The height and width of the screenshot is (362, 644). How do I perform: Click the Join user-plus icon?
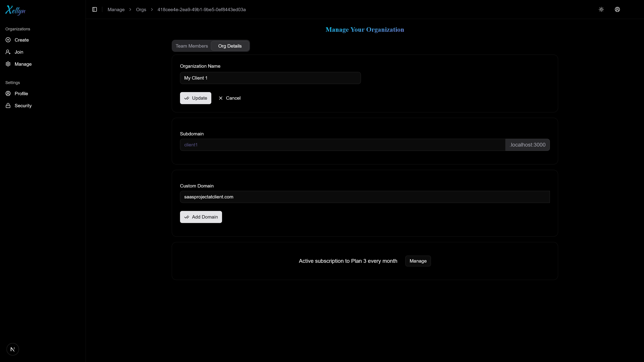(8, 52)
